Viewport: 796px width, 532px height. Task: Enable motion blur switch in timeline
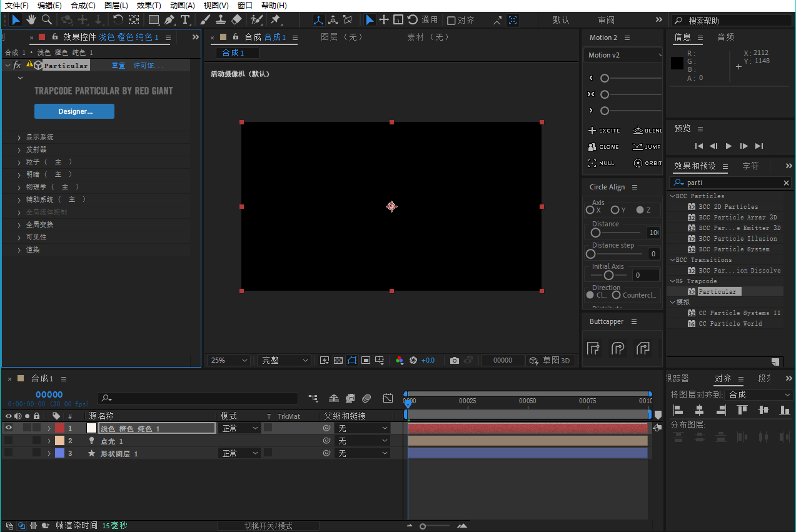[366, 398]
